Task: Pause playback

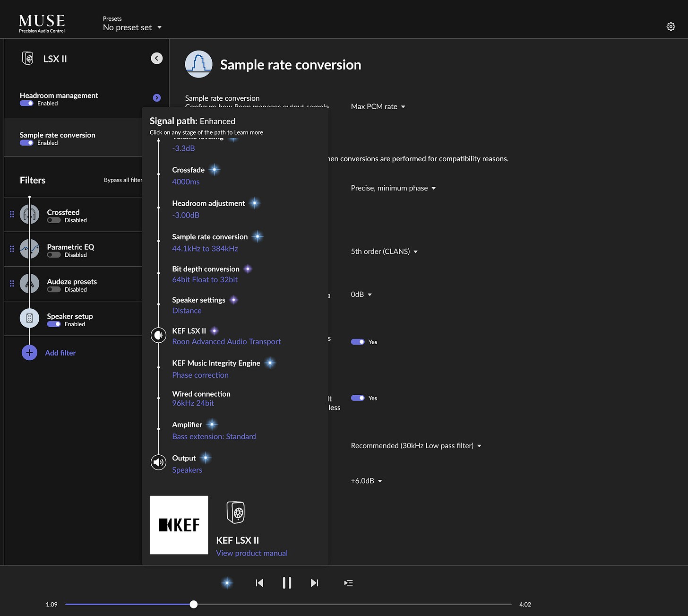Action: (x=287, y=583)
